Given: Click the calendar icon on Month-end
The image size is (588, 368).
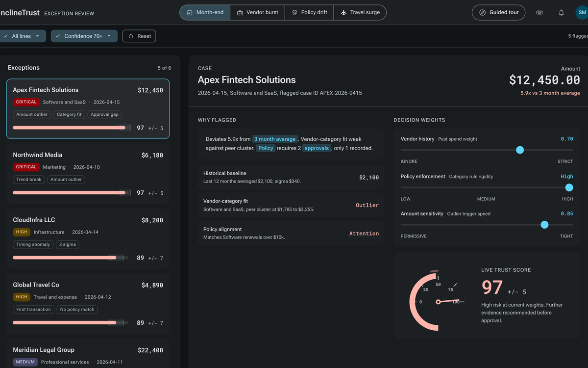Looking at the screenshot, I should point(189,13).
